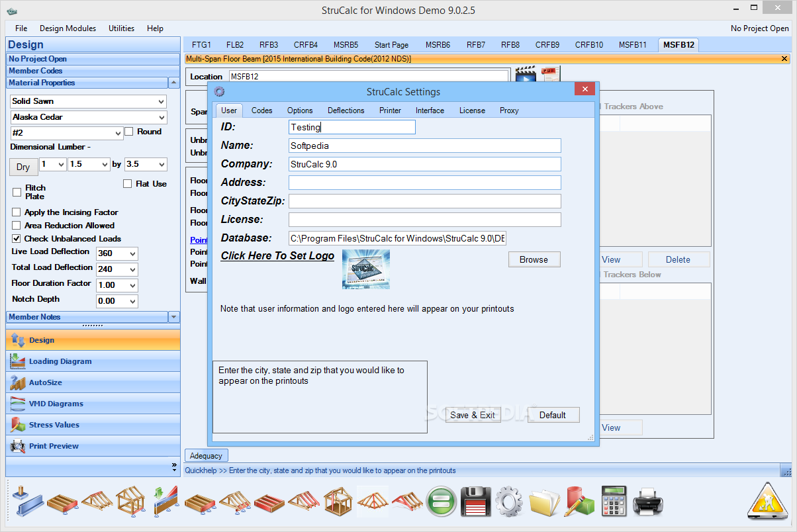Open the steel I-beam module icon

(26, 502)
